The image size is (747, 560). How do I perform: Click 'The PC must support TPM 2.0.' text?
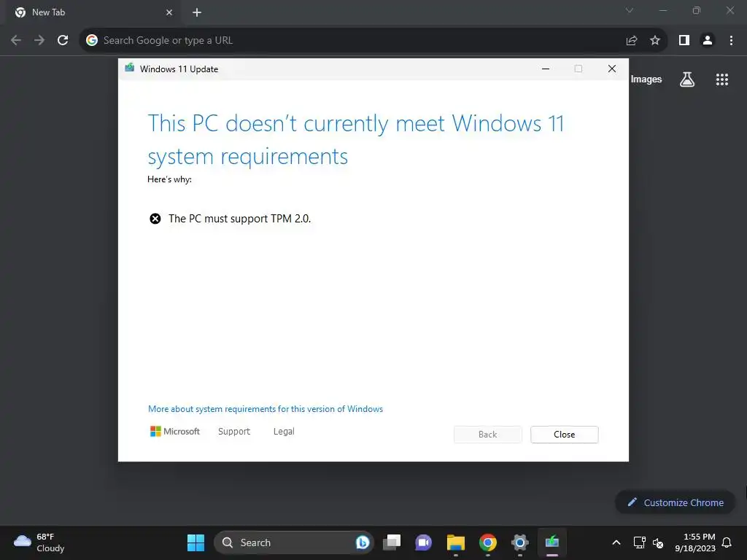(239, 219)
